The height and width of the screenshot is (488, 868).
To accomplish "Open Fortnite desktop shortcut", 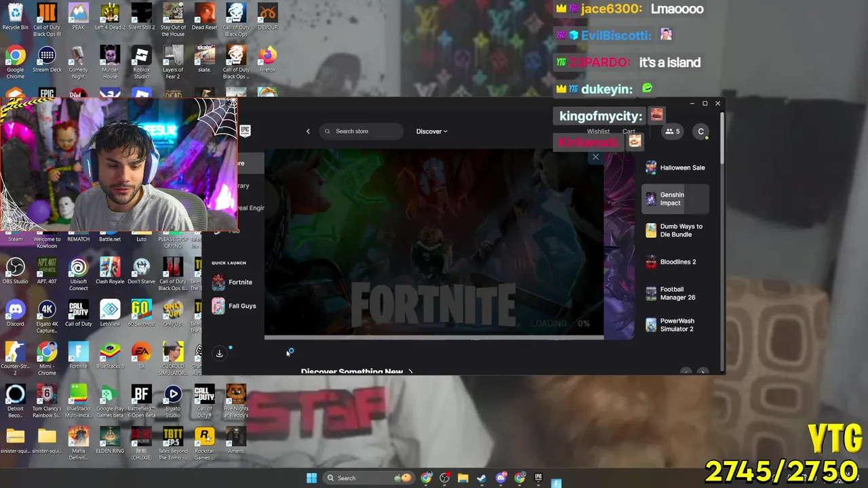I will point(78,356).
